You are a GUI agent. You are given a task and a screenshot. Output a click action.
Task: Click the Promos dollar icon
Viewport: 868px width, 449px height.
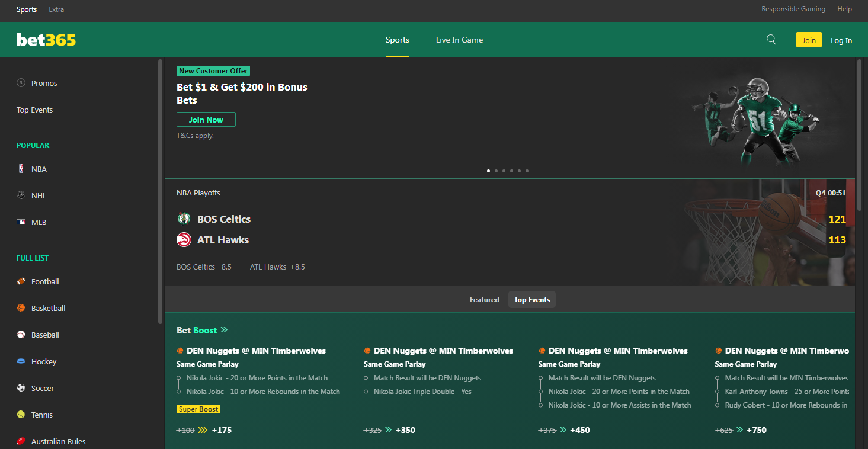coord(21,83)
